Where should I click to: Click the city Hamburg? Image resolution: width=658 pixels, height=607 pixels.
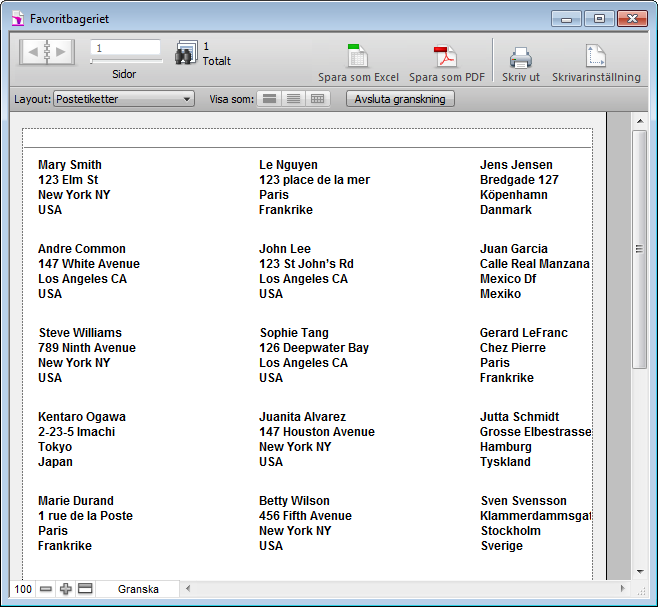tap(506, 447)
